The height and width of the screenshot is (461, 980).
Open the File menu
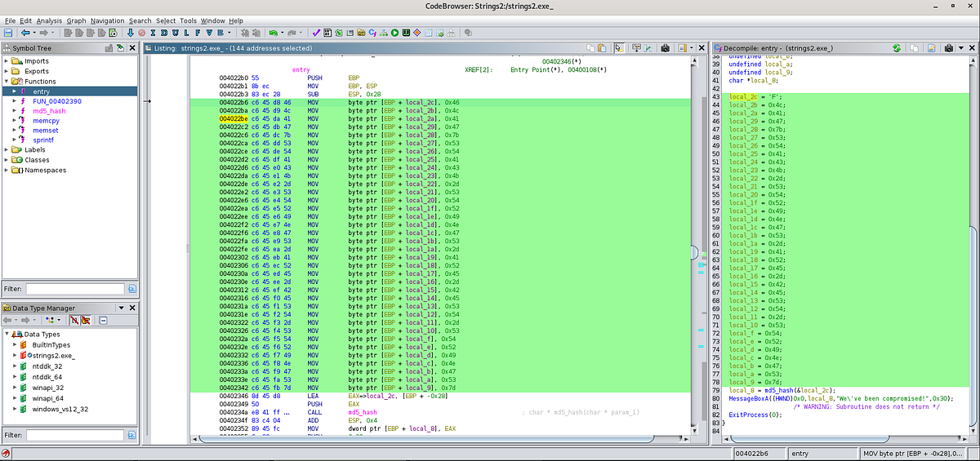11,20
